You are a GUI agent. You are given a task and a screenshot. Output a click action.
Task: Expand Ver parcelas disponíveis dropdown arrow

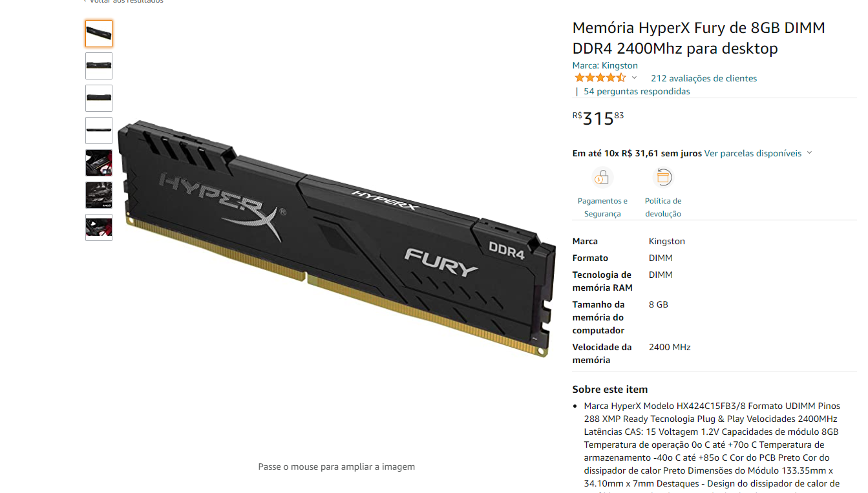pyautogui.click(x=809, y=153)
